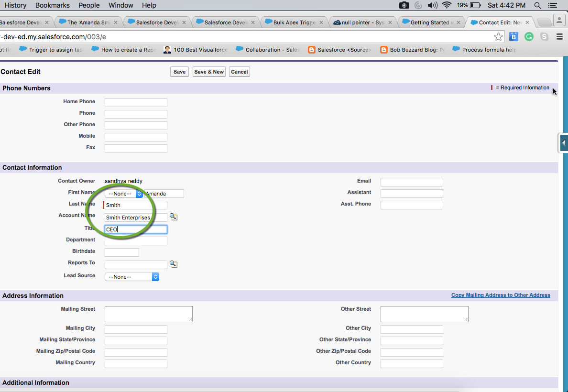The image size is (568, 392).
Task: Switch to the 'Bulk Apex Trigger' tab
Action: (x=294, y=22)
